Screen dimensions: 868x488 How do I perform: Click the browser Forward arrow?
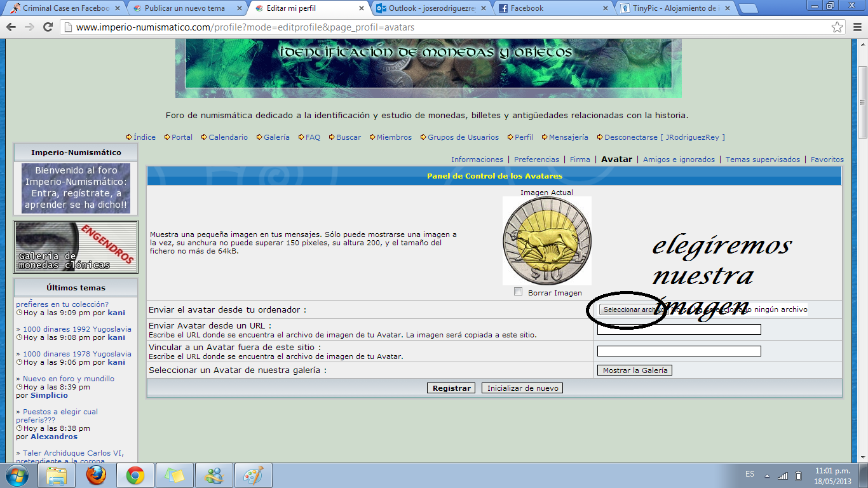(29, 27)
